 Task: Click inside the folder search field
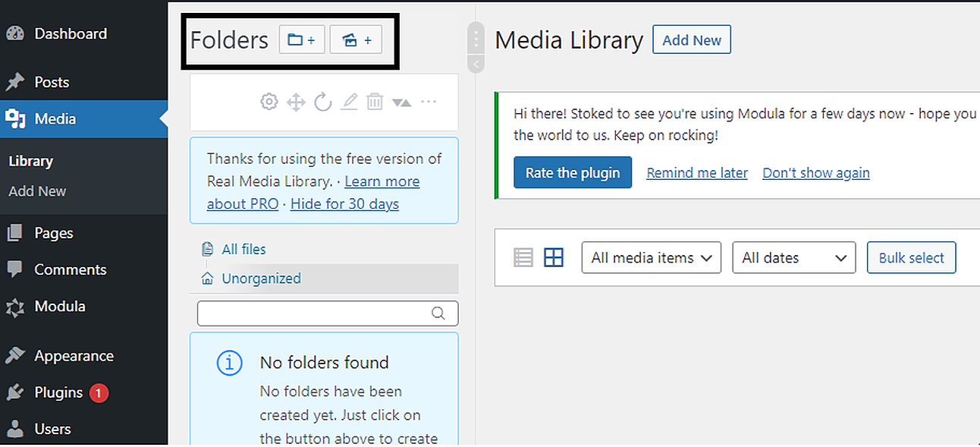[x=319, y=313]
